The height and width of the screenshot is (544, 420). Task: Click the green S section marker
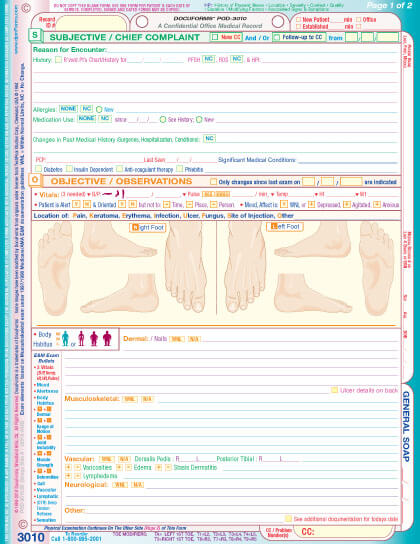35,35
